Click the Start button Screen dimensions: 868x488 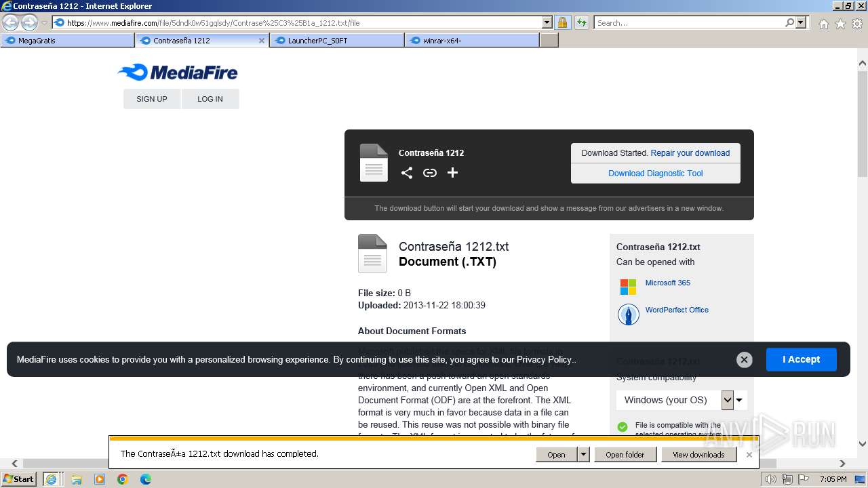[x=19, y=479]
